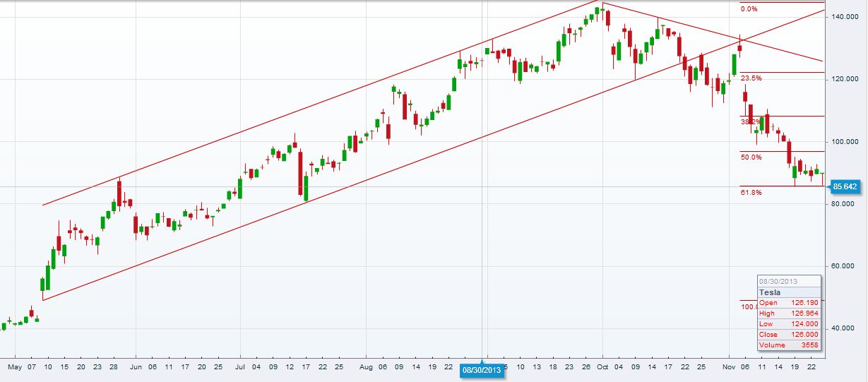Image resolution: width=868 pixels, height=382 pixels.
Task: Click the Aug label on the date axis
Action: [365, 367]
